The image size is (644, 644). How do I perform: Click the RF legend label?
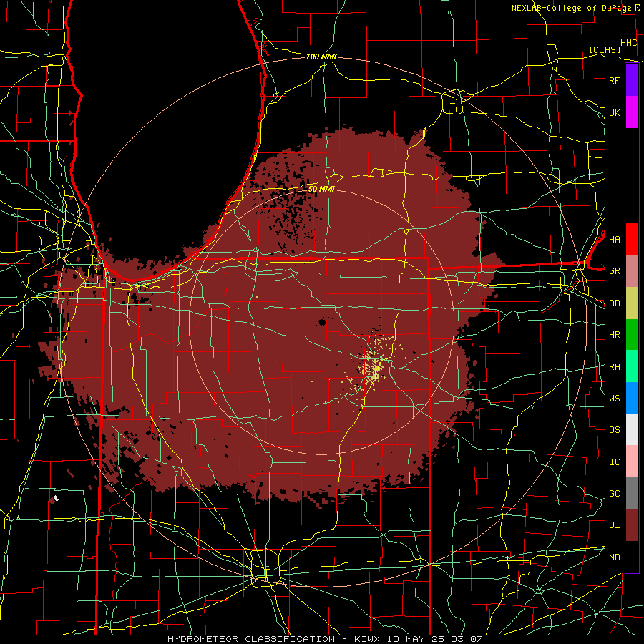pyautogui.click(x=614, y=80)
